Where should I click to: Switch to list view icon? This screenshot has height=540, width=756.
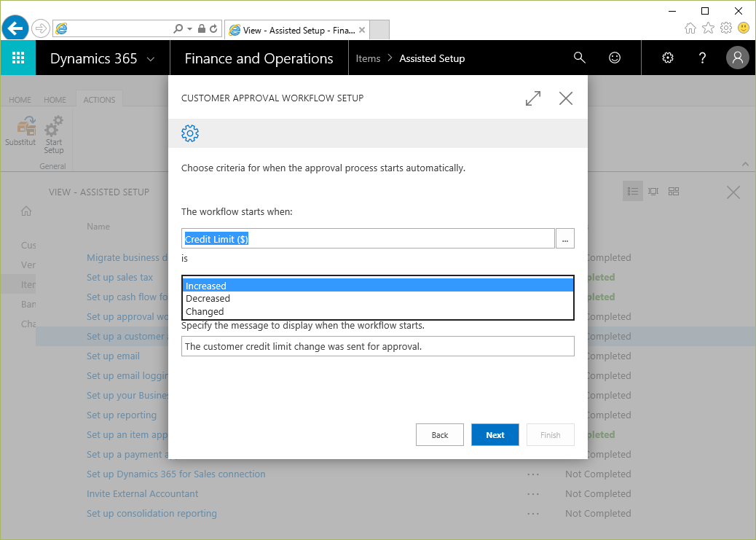click(x=633, y=192)
